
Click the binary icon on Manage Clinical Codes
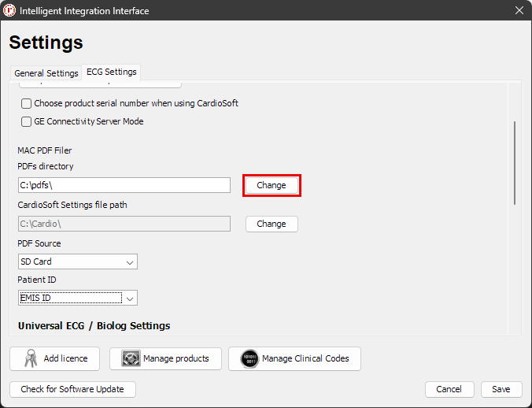tap(249, 358)
